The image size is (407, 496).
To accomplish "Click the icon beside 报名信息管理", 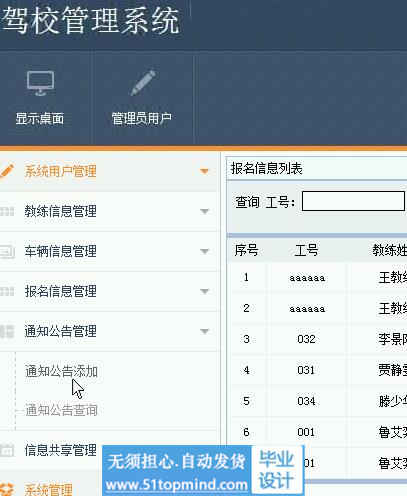I will click(7, 292).
